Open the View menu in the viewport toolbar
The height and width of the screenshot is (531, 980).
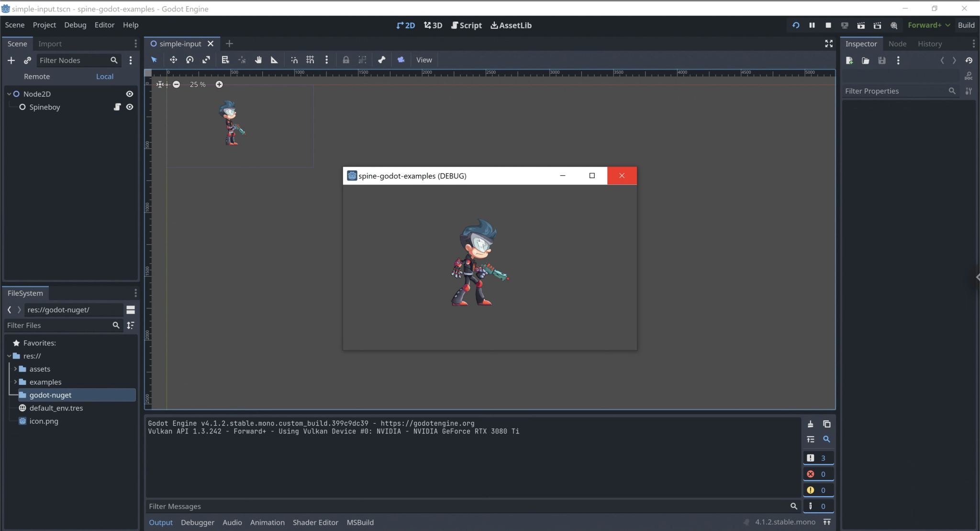click(424, 60)
